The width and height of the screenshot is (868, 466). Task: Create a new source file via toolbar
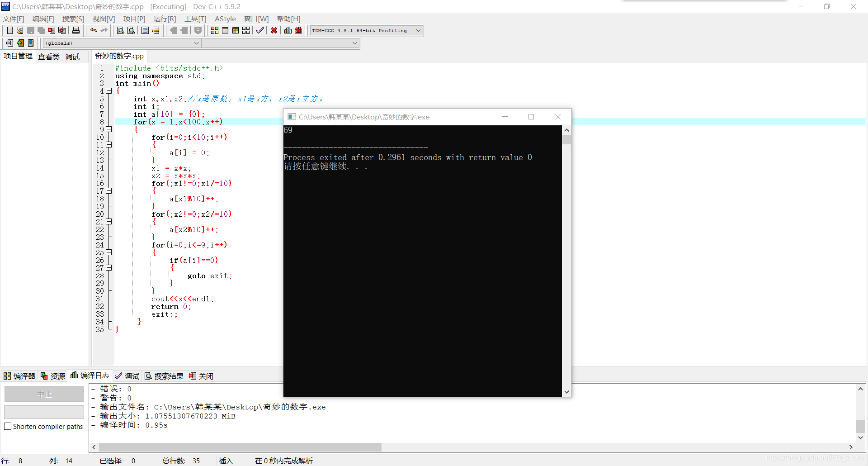point(9,30)
